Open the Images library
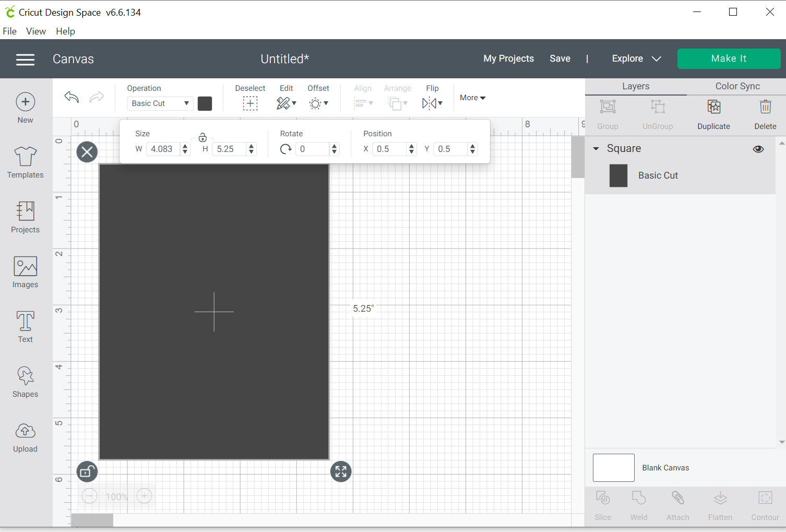The height and width of the screenshot is (532, 786). 25,272
